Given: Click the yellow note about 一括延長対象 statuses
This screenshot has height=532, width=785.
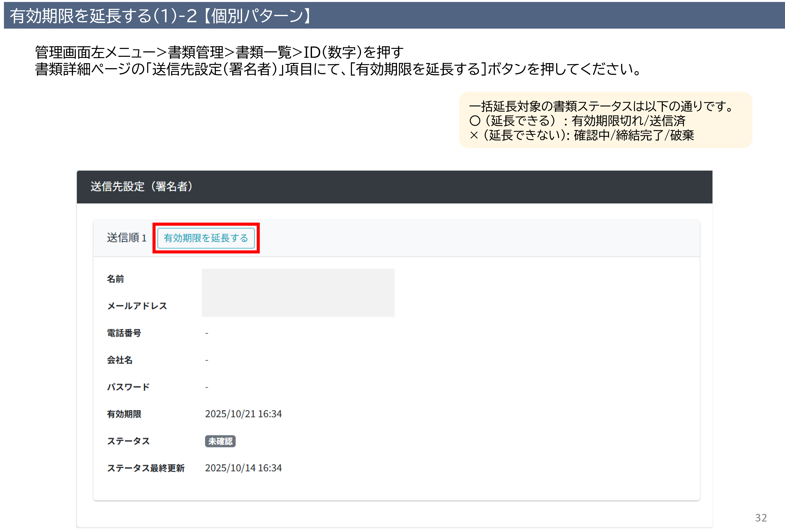Looking at the screenshot, I should [x=605, y=120].
